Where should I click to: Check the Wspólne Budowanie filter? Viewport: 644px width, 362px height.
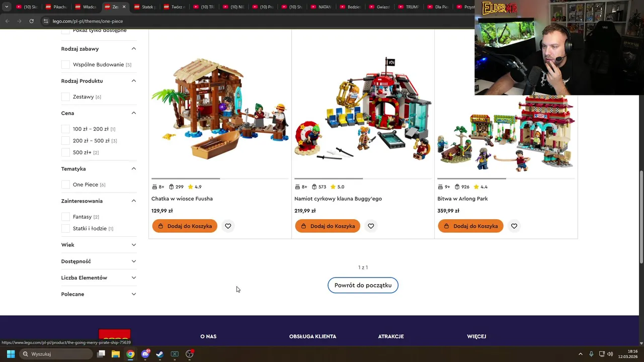(x=65, y=64)
